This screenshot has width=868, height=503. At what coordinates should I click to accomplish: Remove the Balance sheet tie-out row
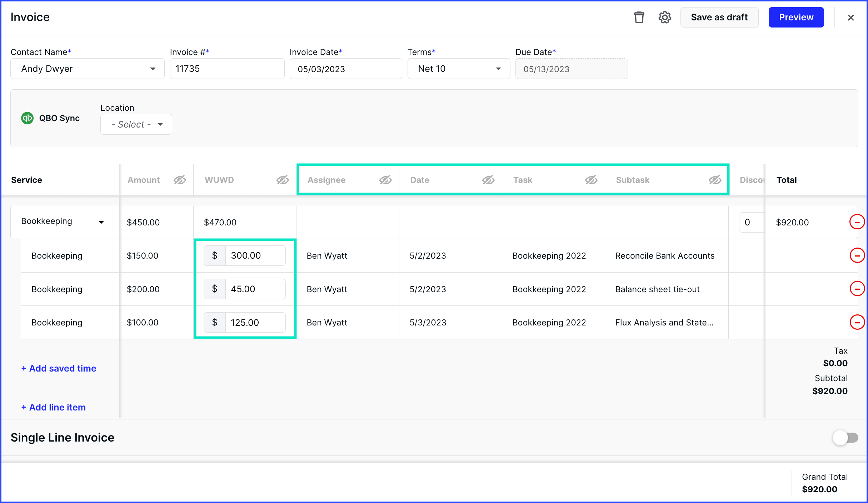click(x=857, y=289)
